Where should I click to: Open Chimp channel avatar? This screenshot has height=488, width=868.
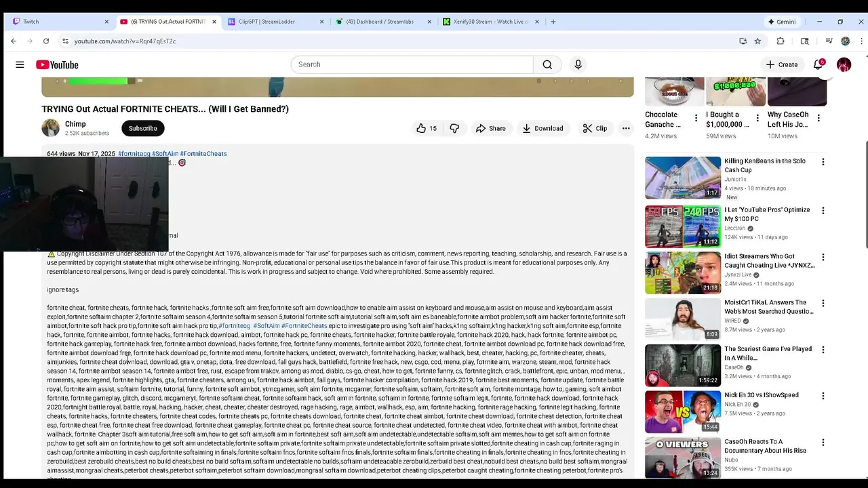(x=51, y=128)
